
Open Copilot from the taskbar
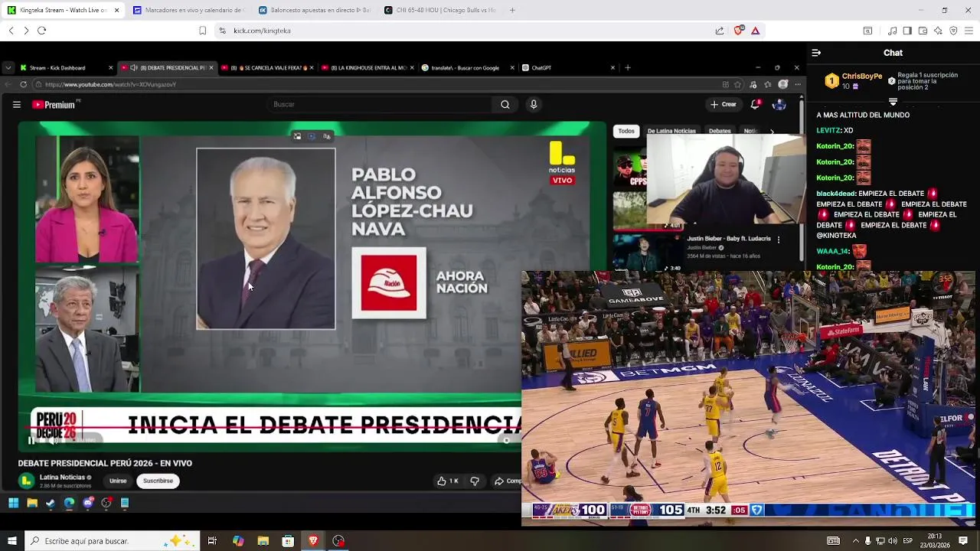pyautogui.click(x=238, y=541)
